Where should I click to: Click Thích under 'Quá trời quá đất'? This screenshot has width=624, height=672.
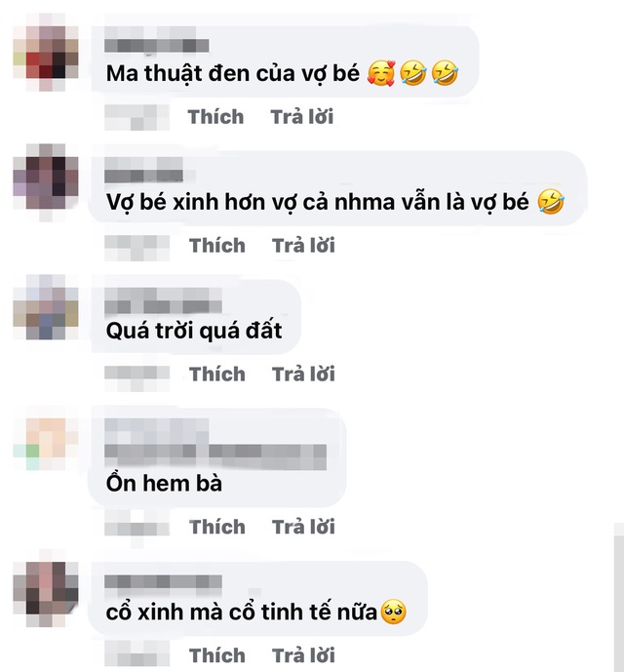tap(217, 375)
